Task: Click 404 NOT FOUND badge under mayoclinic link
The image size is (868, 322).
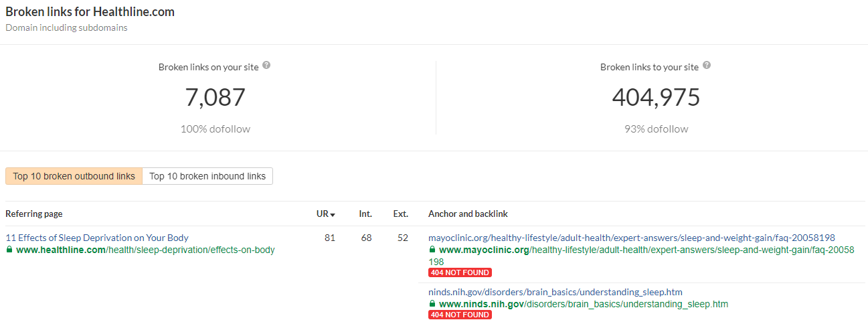Action: click(460, 272)
